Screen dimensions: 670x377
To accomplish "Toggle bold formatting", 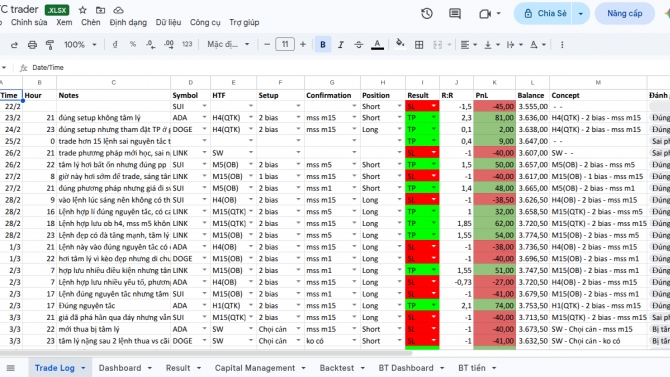I will tap(323, 44).
